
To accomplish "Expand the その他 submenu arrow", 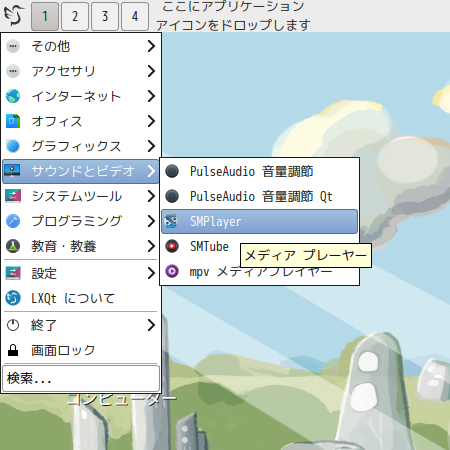I will click(151, 46).
